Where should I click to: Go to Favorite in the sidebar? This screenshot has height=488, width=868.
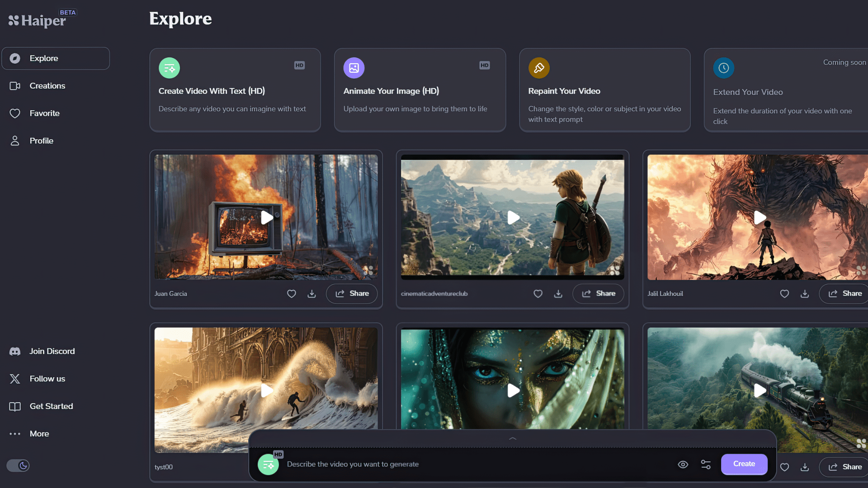[x=44, y=113]
